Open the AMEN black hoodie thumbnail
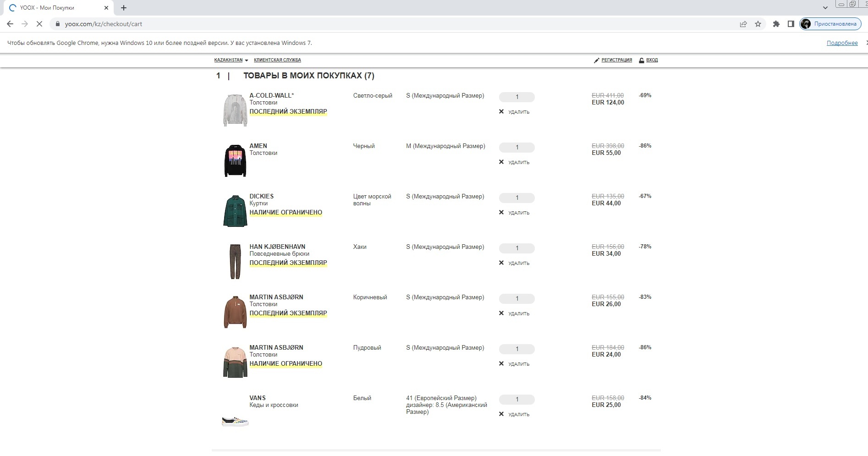 235,160
